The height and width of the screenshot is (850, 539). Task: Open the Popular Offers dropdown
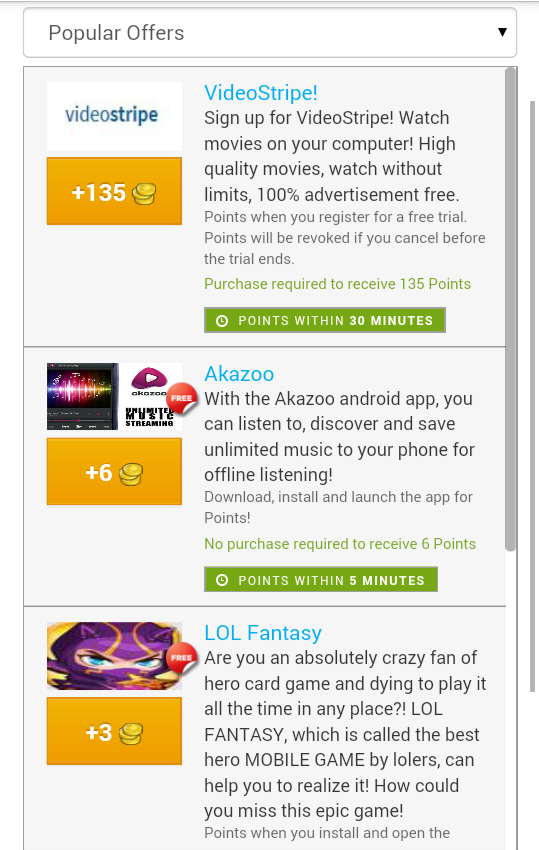(x=270, y=33)
